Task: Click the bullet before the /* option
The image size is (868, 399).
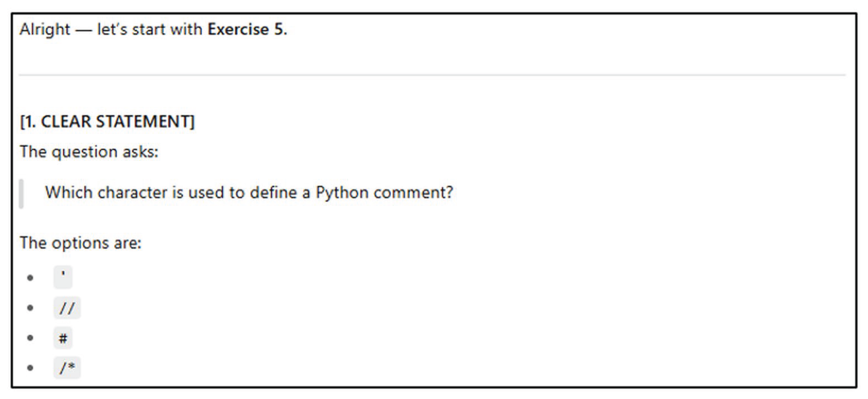Action: (30, 367)
